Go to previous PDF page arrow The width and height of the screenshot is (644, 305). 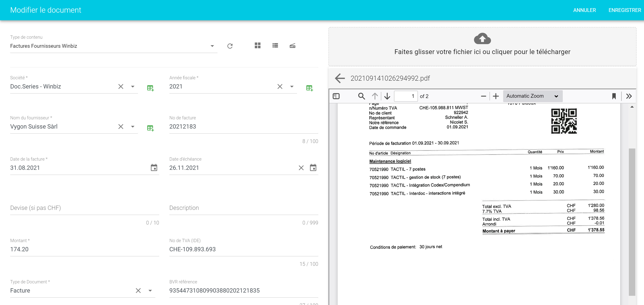tap(375, 96)
